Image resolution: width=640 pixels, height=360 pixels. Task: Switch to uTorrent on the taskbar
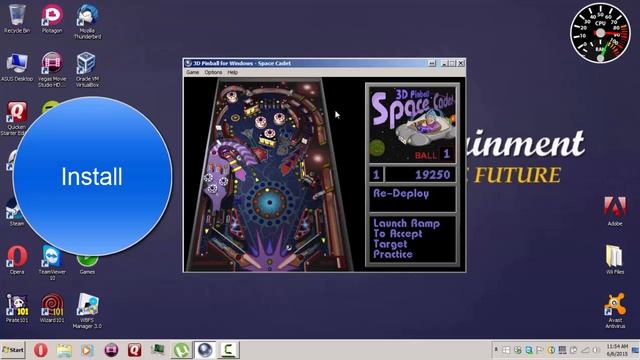181,350
